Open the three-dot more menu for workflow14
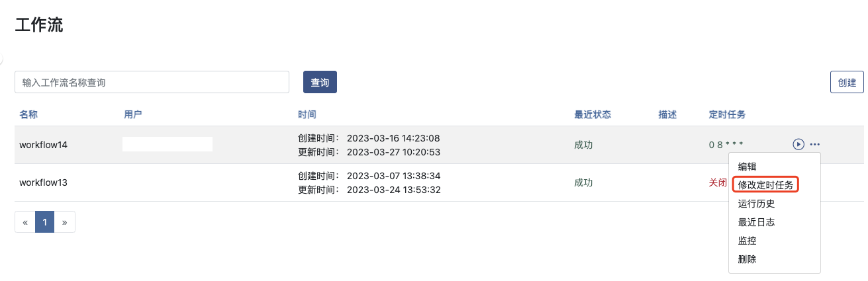This screenshot has width=868, height=281. [814, 144]
